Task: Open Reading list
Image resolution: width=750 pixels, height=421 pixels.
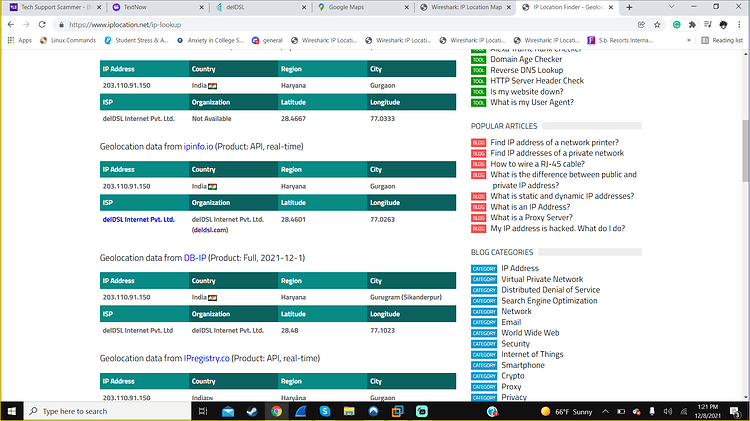Action: (722, 40)
